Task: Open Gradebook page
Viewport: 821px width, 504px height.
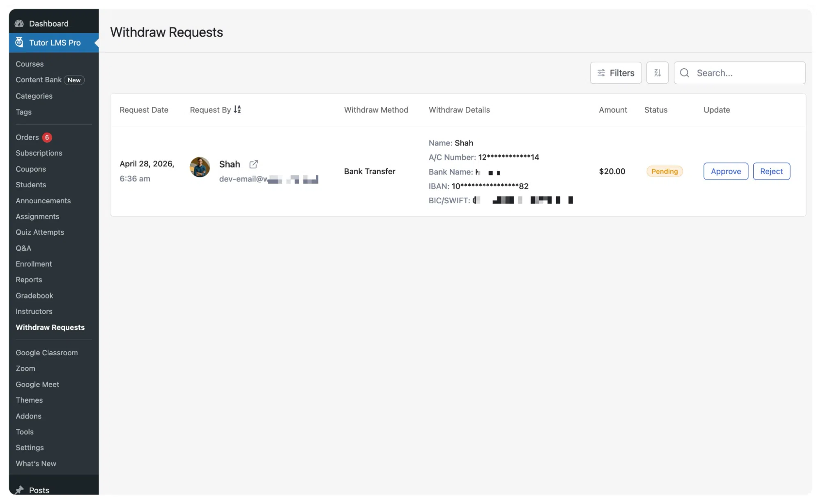Action: [x=34, y=295]
